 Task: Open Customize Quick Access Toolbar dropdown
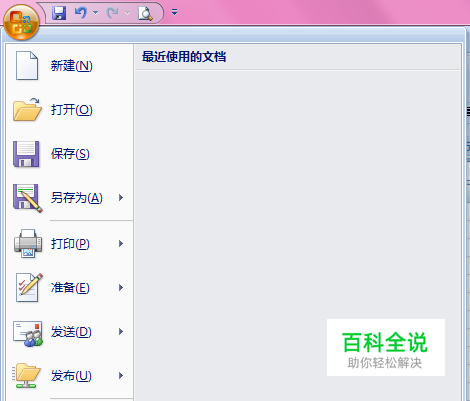point(174,13)
